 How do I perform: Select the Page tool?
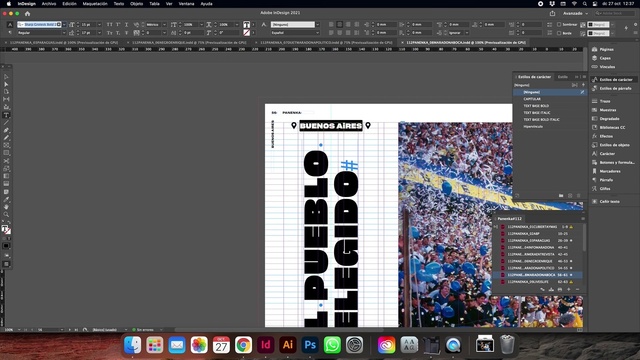(6, 91)
